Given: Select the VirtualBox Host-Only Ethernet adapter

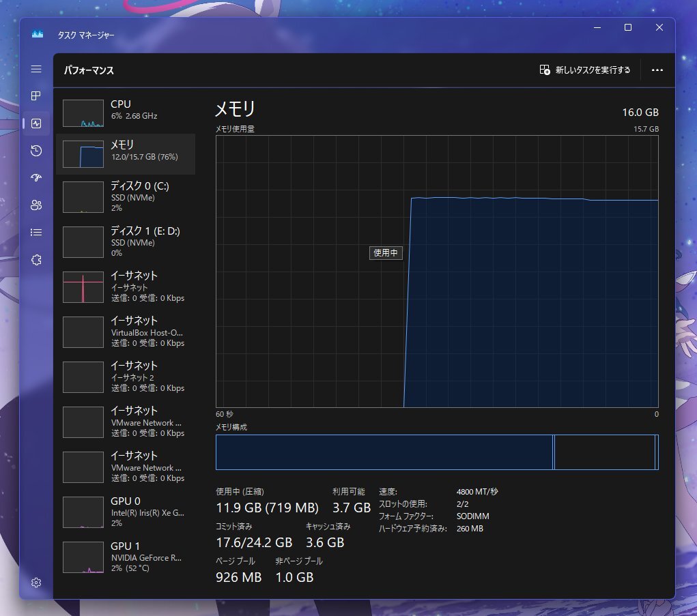Looking at the screenshot, I should 126,332.
